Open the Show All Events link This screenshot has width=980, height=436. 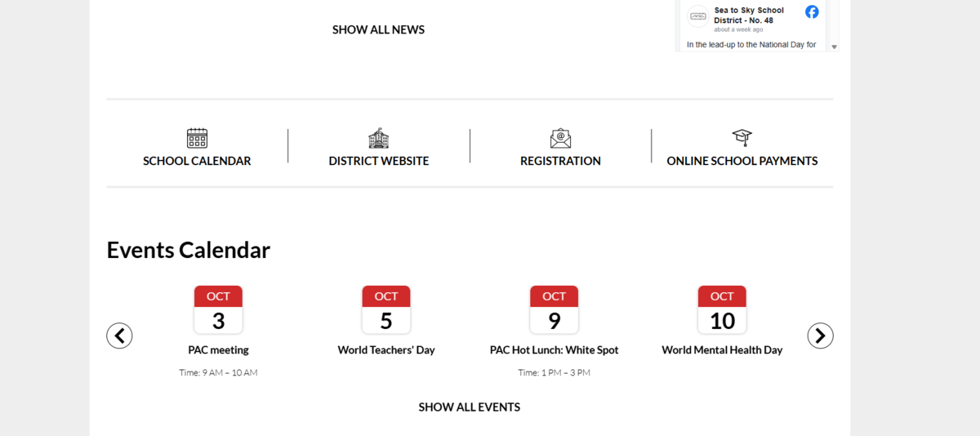click(x=469, y=407)
